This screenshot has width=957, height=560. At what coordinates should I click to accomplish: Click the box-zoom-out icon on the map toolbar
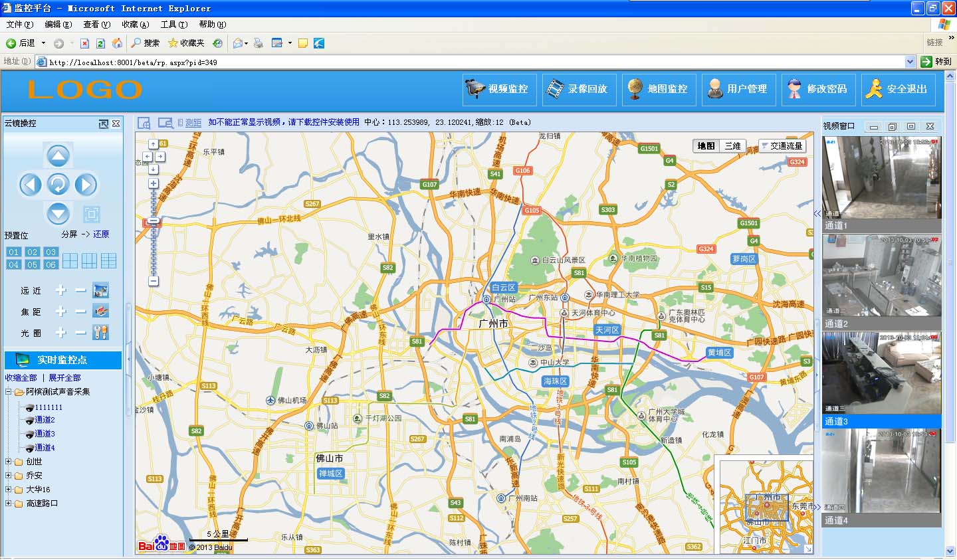click(165, 123)
